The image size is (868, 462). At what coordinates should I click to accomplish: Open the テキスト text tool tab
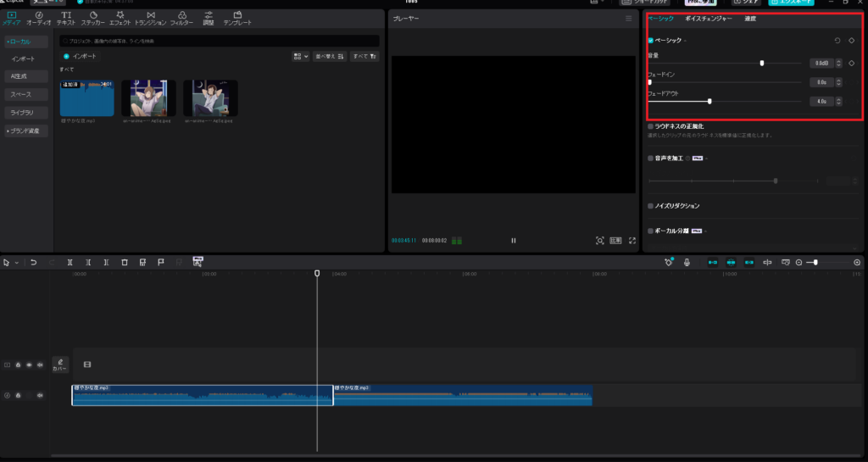[x=66, y=19]
